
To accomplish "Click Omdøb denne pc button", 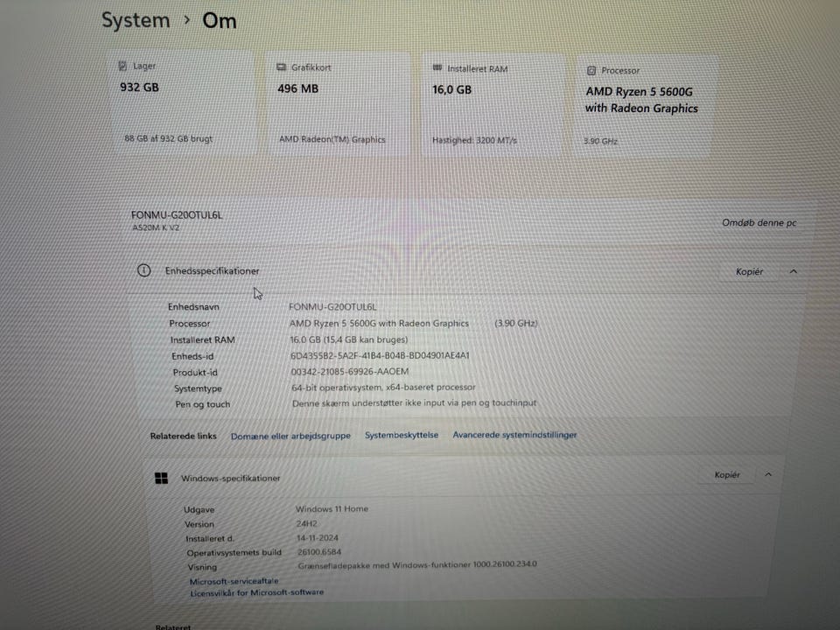I will pos(759,223).
